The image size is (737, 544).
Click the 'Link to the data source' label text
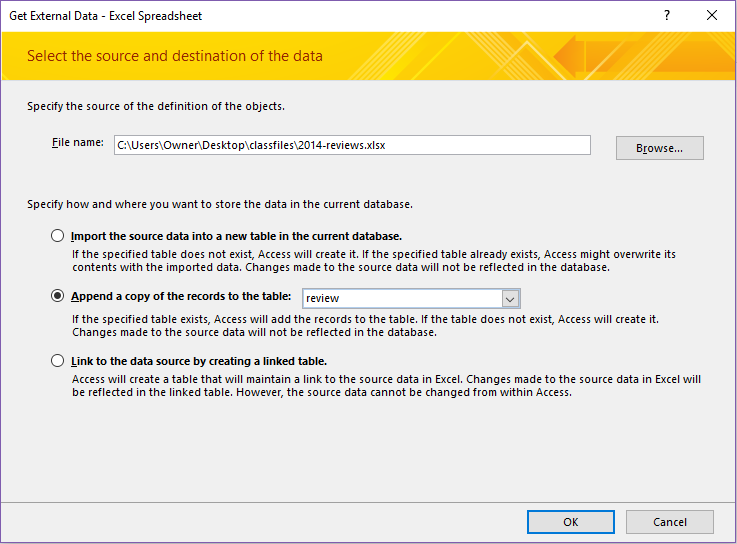[199, 361]
